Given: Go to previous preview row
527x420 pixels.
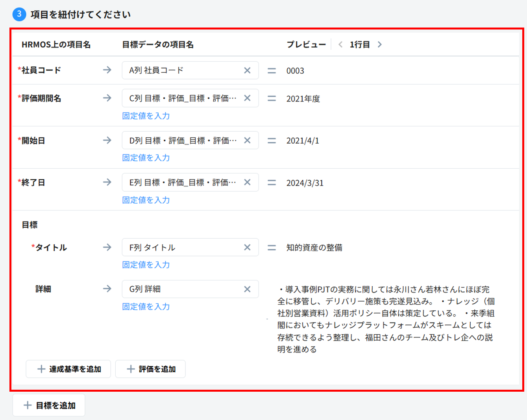Looking at the screenshot, I should tap(340, 44).
